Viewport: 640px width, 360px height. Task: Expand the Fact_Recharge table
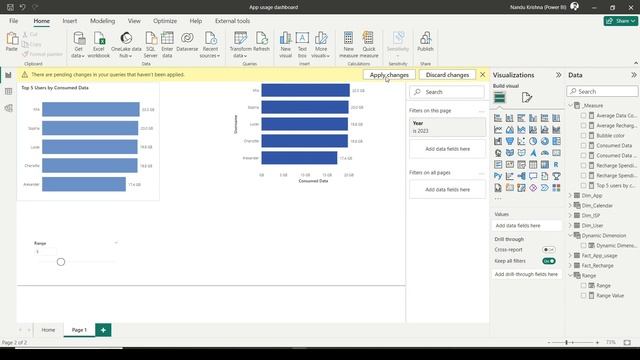[x=570, y=265]
